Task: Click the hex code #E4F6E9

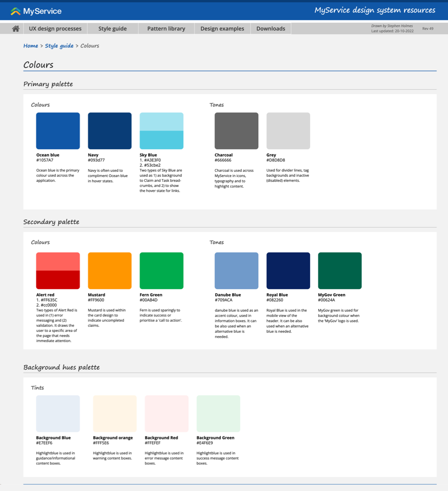Action: point(205,443)
